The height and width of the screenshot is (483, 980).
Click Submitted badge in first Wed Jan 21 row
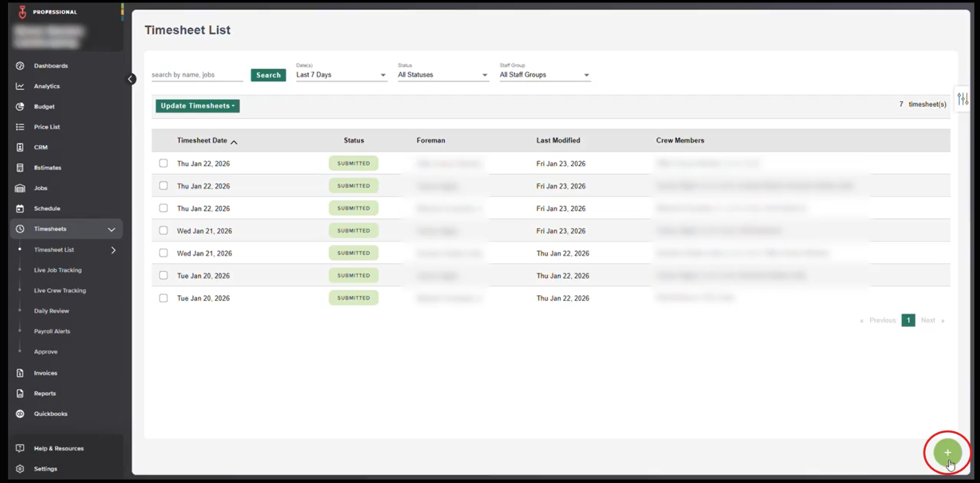[x=353, y=230]
